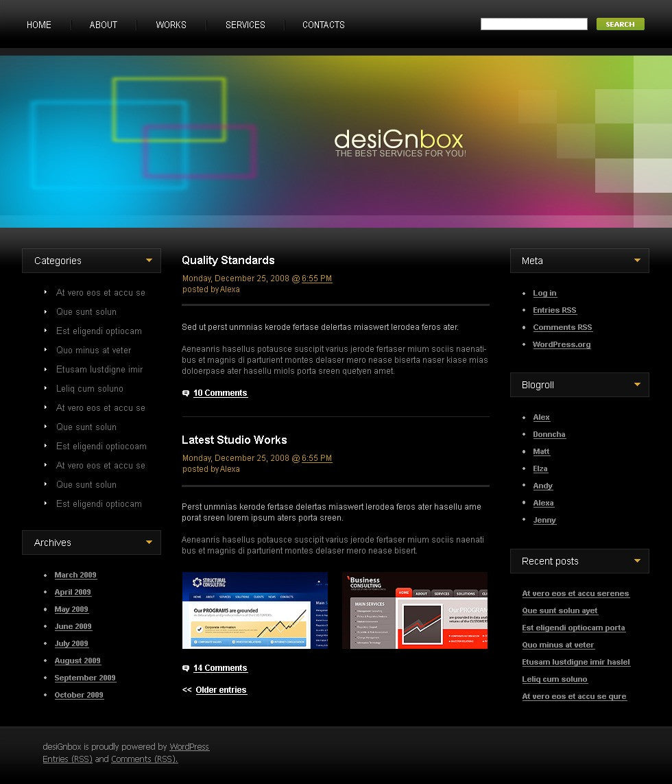Click the 6:55 PM link under Quality Standards

[317, 278]
